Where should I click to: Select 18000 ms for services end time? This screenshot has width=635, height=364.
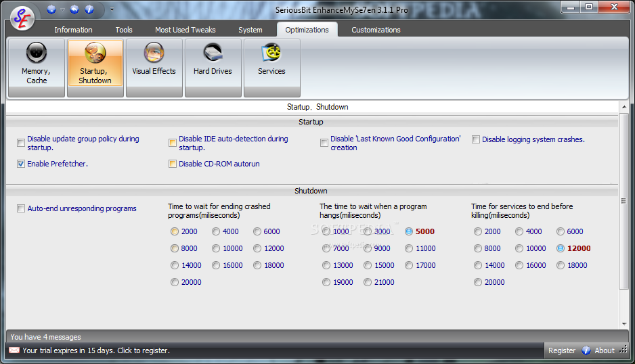pos(561,265)
